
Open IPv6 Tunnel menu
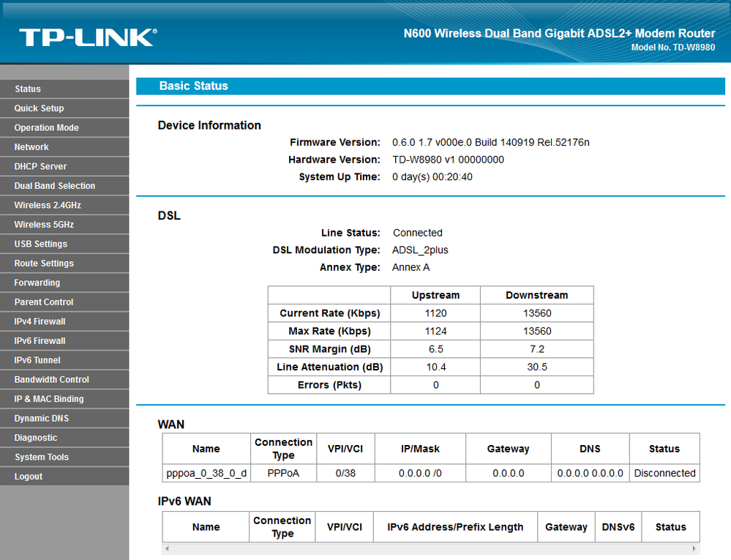(x=64, y=360)
